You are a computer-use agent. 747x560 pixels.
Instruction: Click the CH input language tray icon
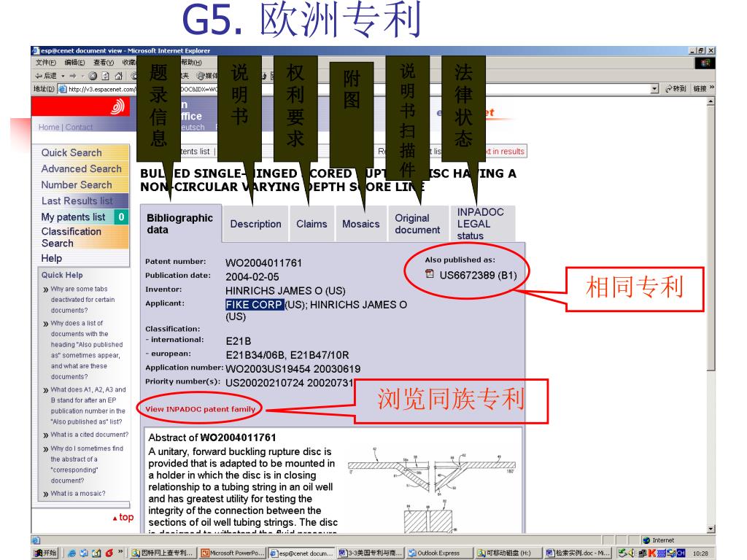click(681, 553)
